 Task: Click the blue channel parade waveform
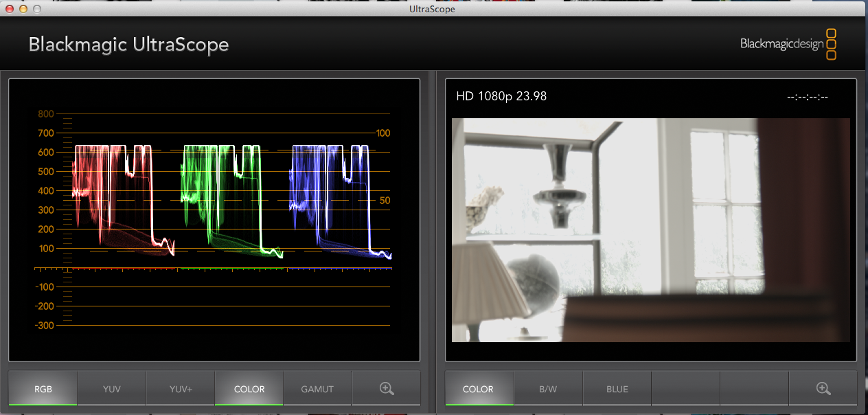341,201
